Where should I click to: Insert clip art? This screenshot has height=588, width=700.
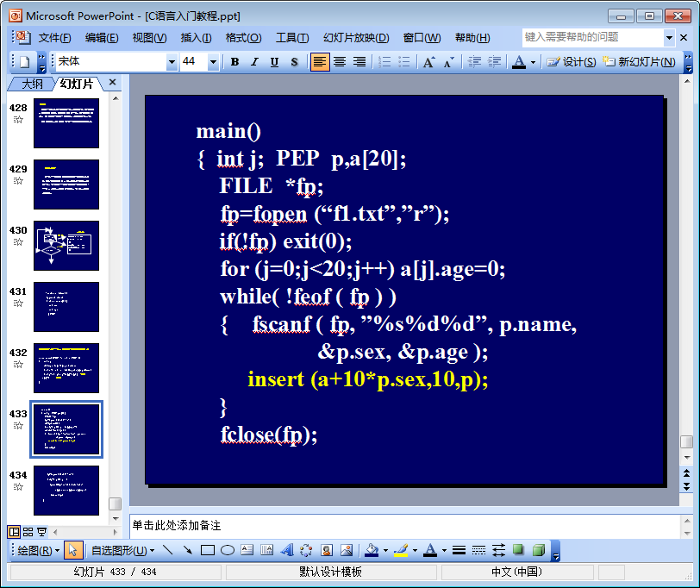point(327,551)
